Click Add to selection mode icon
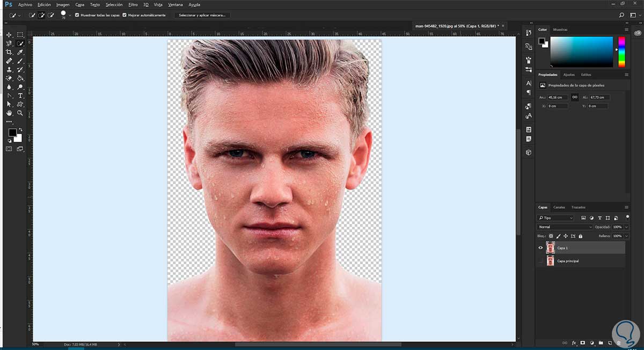644x350 pixels. click(42, 15)
